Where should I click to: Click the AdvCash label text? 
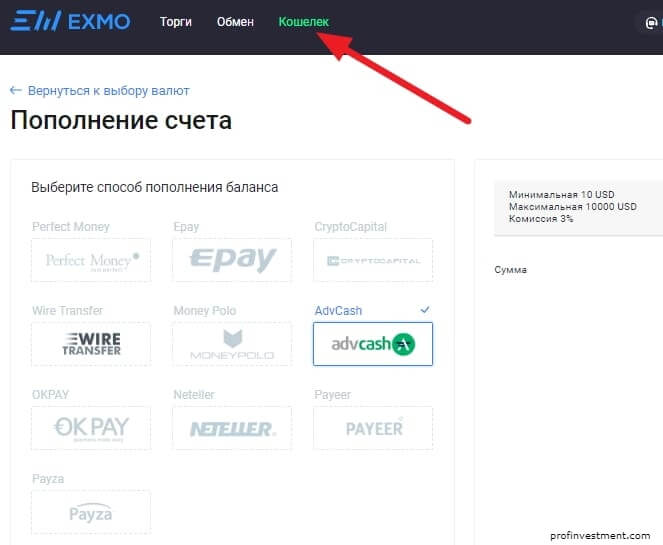point(338,311)
